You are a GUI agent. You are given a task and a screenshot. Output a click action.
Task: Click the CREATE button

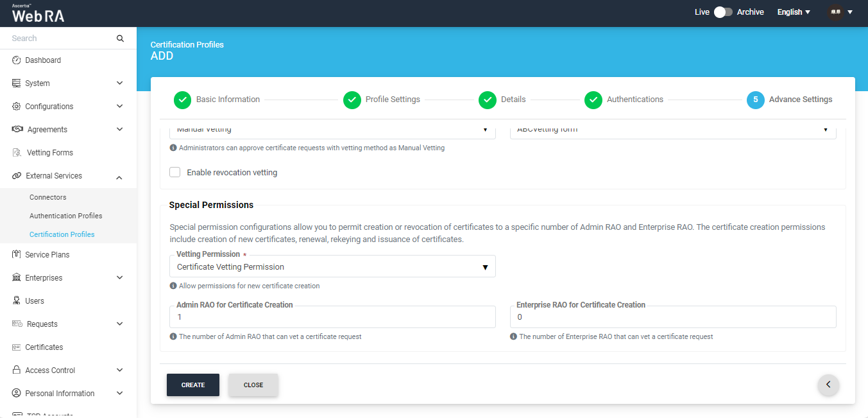pyautogui.click(x=193, y=385)
